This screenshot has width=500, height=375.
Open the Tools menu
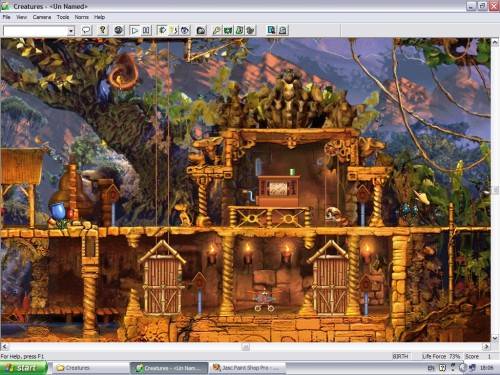coord(63,17)
